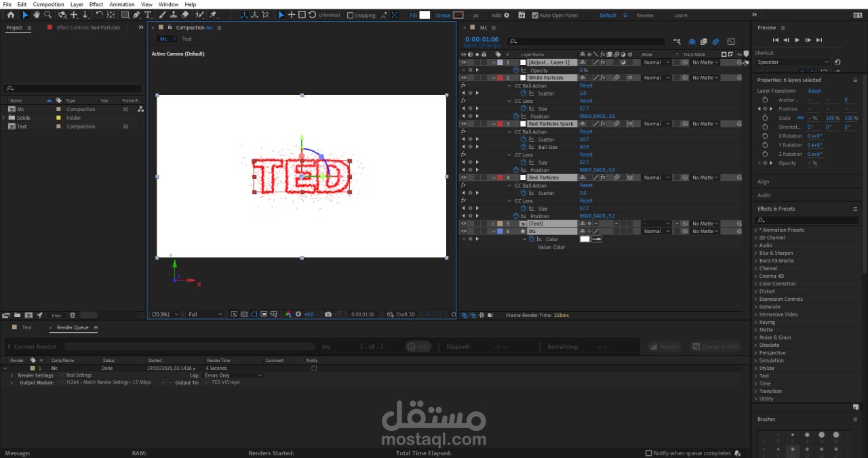This screenshot has height=458, width=868.
Task: Enable the Snapping checkbox
Action: [351, 15]
